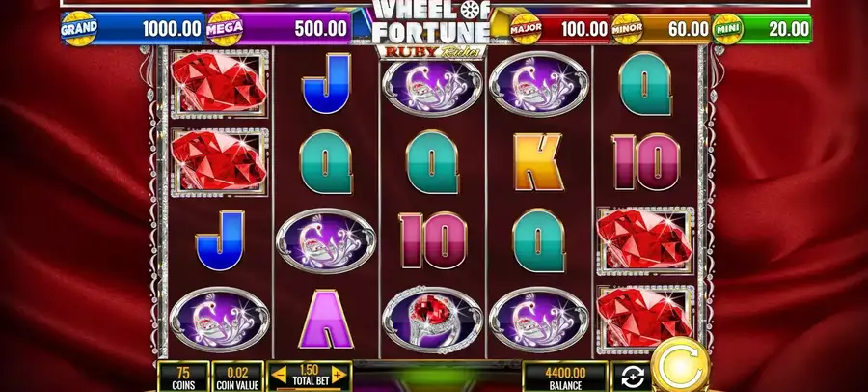Viewport: 868px width, 392px height.
Task: Increase total bet with right arrow
Action: 339,376
